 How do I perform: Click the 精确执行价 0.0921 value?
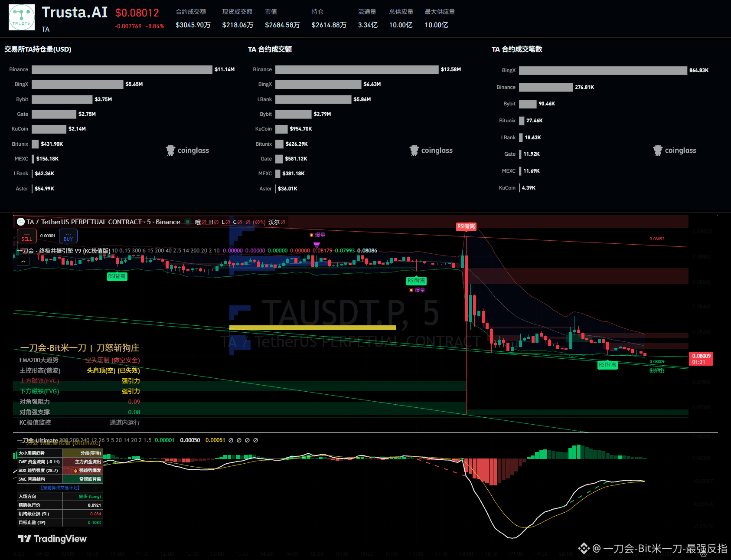tap(94, 505)
